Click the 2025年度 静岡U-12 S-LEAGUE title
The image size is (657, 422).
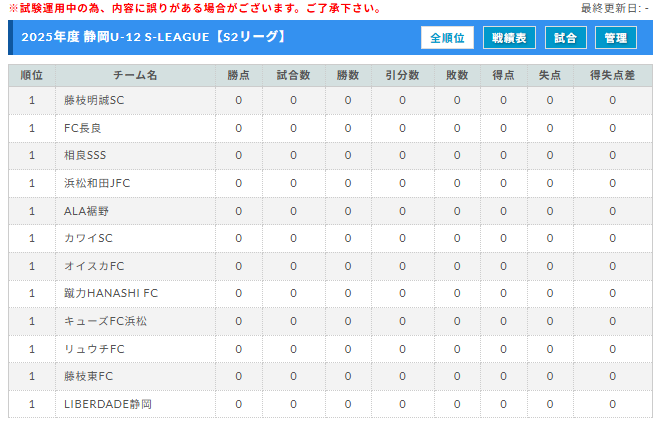point(154,37)
